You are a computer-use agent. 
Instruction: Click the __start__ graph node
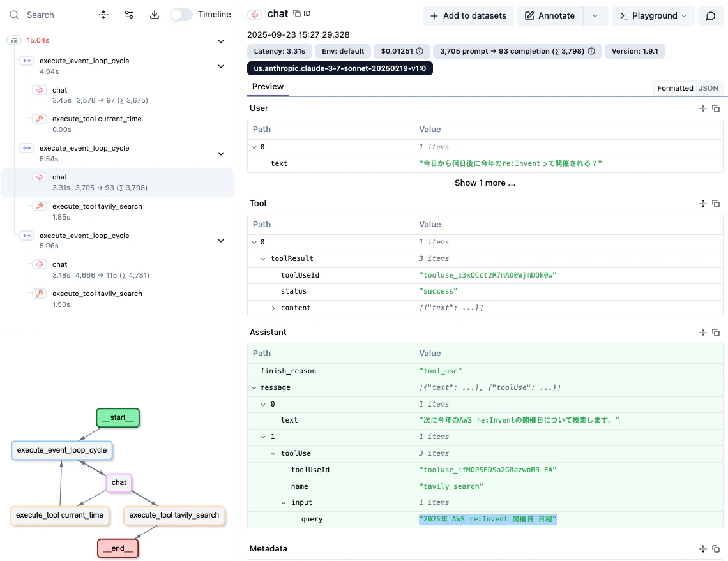point(118,417)
